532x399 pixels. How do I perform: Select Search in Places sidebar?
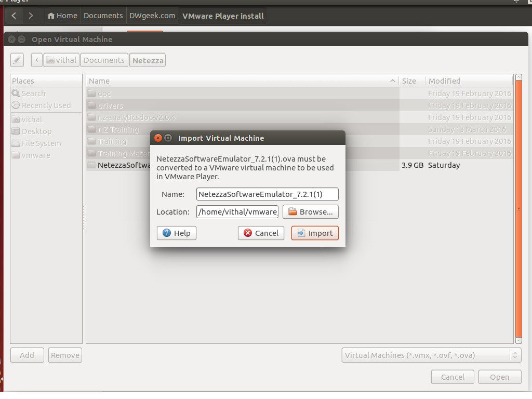click(x=46, y=94)
